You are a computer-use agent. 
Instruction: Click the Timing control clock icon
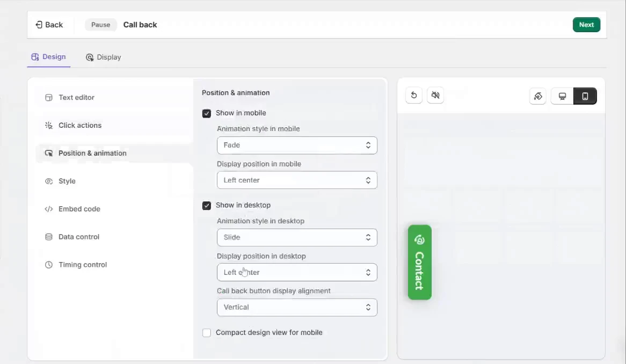coord(49,265)
